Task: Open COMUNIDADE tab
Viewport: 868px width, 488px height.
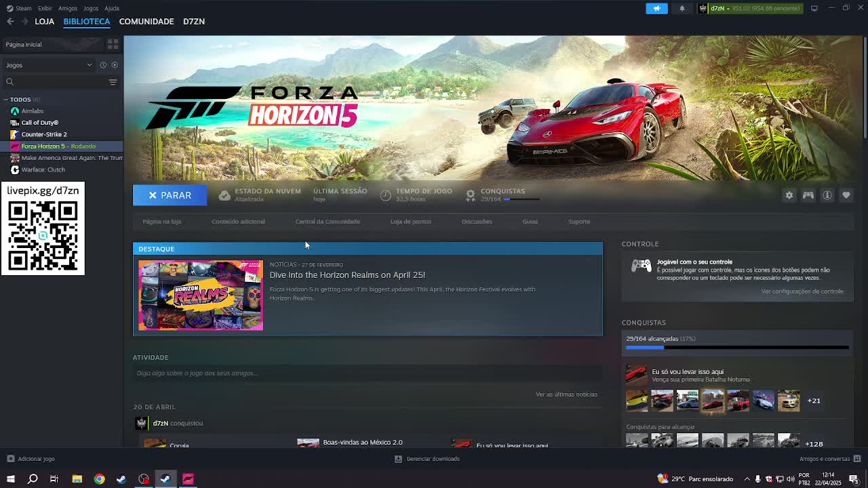Action: 146,22
